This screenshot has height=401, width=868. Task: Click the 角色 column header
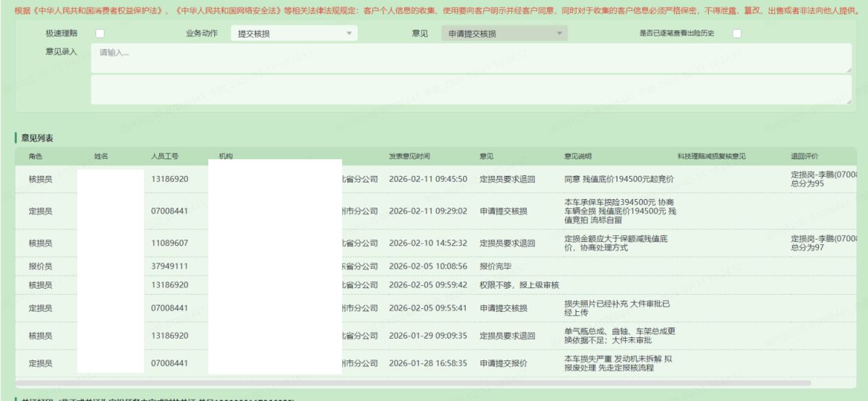(36, 156)
